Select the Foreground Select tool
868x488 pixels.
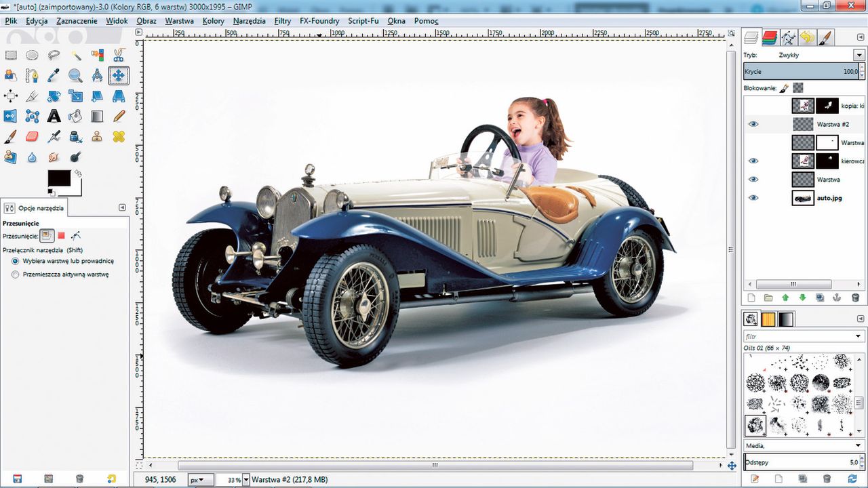(x=11, y=75)
